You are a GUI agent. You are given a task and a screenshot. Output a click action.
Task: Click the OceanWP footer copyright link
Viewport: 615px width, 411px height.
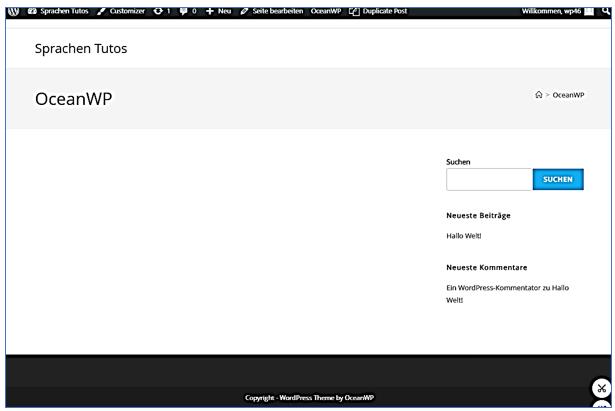tap(359, 397)
